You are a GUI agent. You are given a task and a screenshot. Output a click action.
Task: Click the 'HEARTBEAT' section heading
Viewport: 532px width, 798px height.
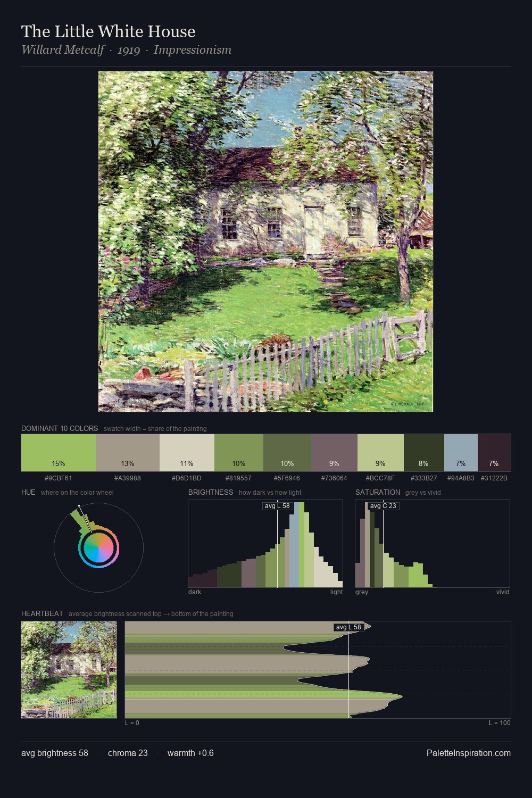pos(42,613)
